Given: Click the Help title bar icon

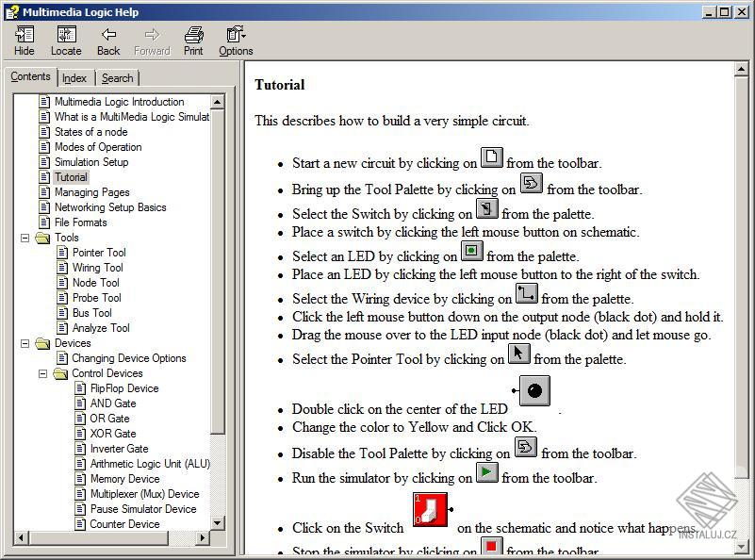Looking at the screenshot, I should point(11,12).
